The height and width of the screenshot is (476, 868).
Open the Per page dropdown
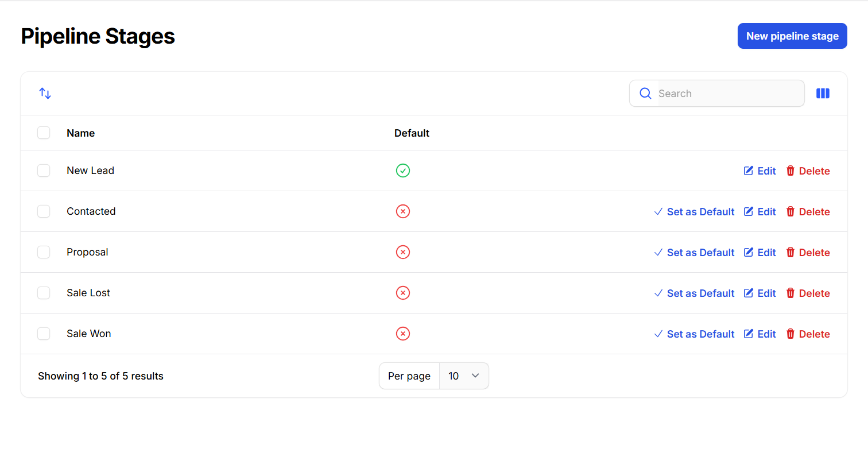click(x=463, y=376)
